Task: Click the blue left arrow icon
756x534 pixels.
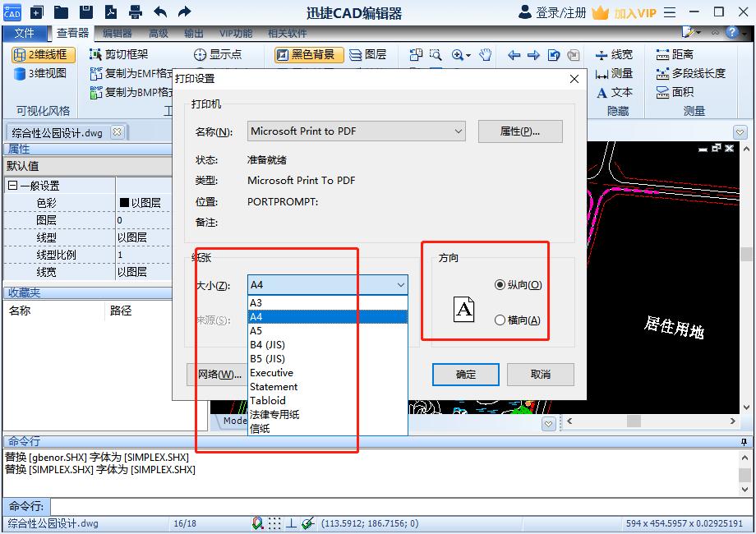Action: click(x=514, y=55)
